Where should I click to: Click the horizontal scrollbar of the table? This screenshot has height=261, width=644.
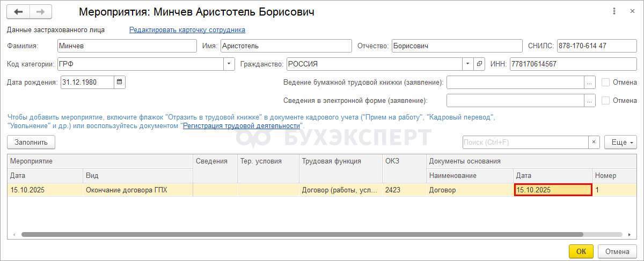(x=301, y=235)
